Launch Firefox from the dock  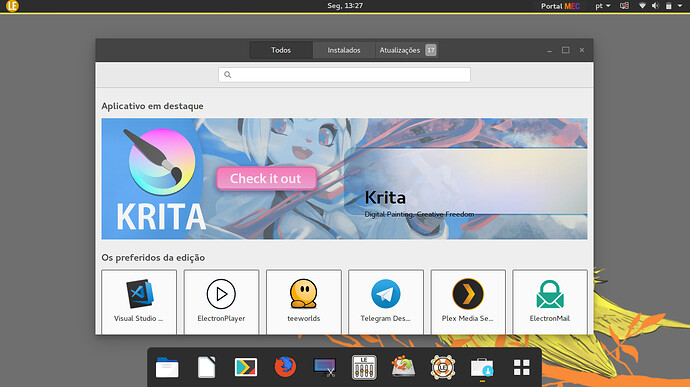(x=285, y=367)
